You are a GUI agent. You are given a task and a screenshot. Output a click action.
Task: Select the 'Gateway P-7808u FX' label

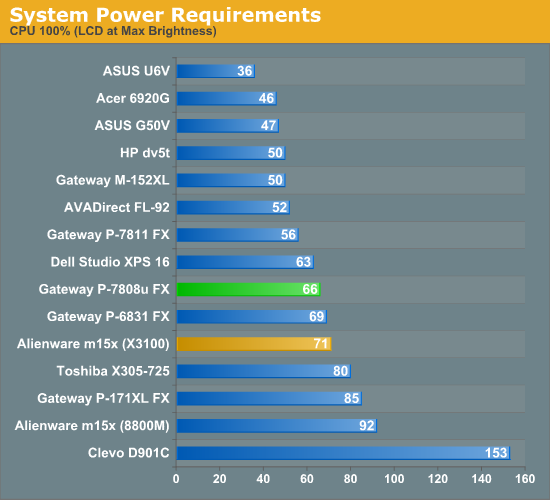[104, 289]
